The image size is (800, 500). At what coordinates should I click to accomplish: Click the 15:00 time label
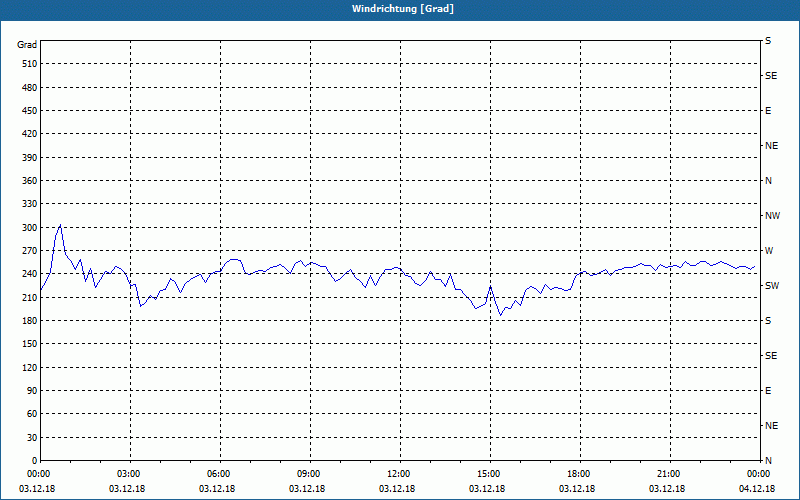pos(489,474)
